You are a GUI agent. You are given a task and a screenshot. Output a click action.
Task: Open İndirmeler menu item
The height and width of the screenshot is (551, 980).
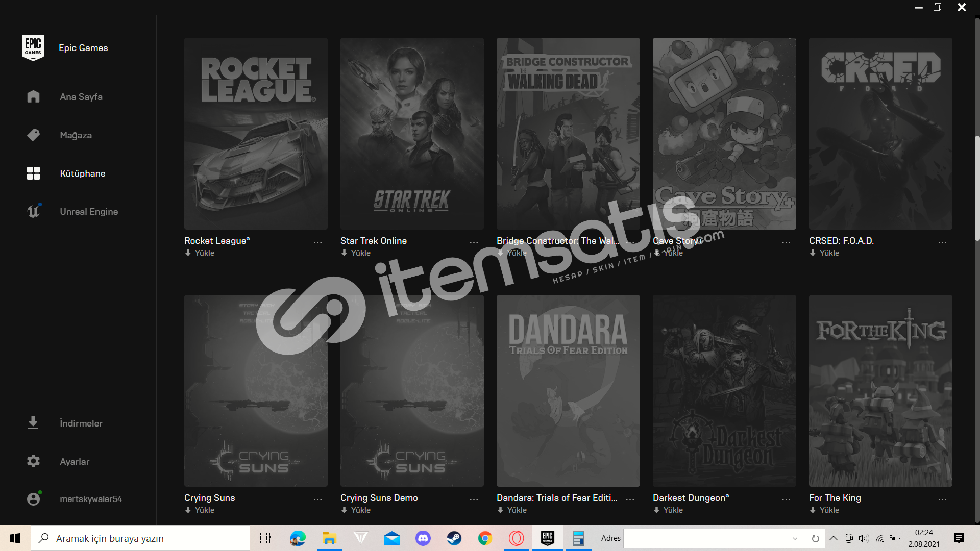click(81, 423)
